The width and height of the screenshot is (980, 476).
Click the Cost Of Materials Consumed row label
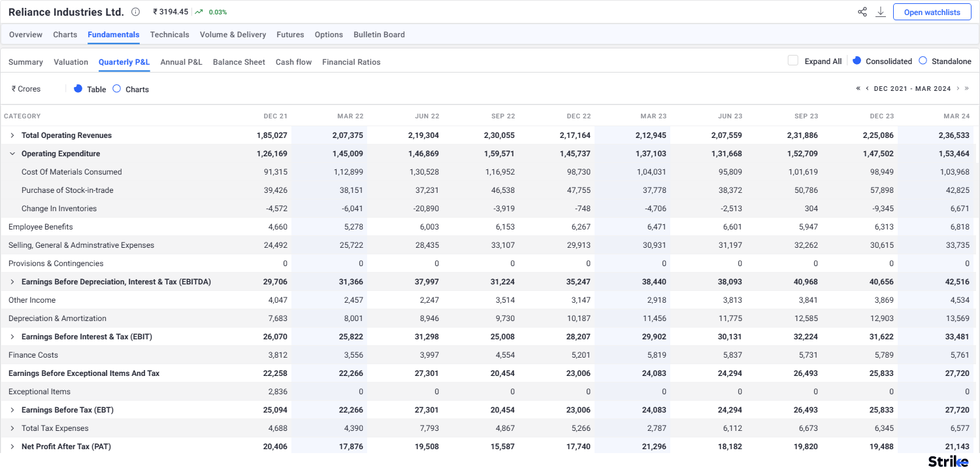tap(72, 172)
